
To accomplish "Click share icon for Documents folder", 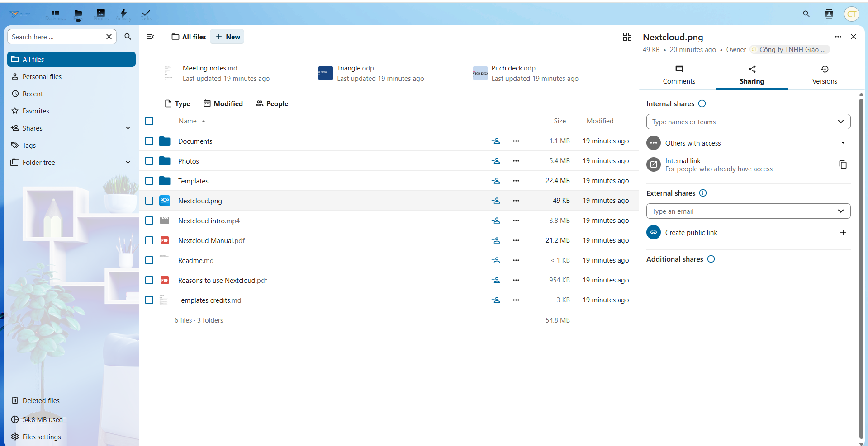I will coord(496,141).
